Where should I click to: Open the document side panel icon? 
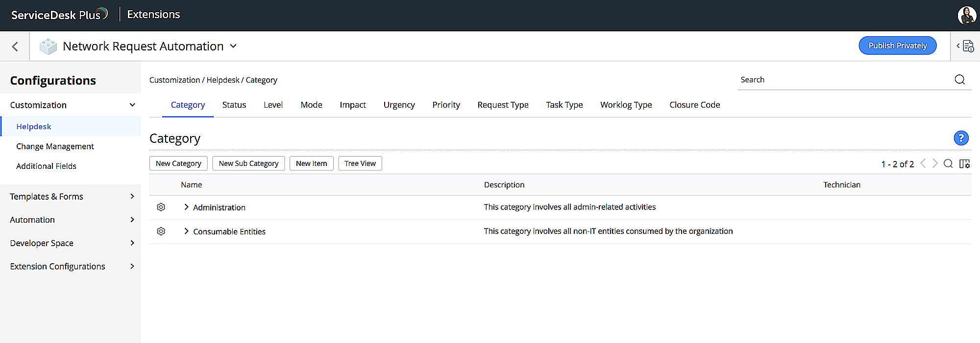pyautogui.click(x=966, y=46)
